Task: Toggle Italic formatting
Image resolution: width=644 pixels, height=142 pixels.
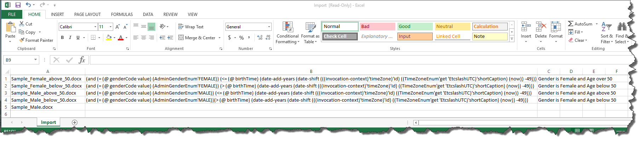Action: coord(70,38)
